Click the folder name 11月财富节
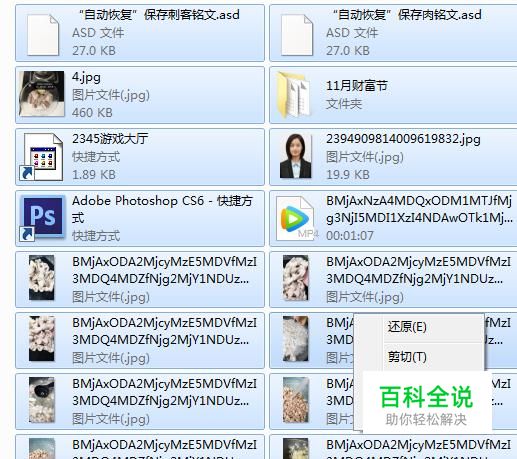517x459 pixels. click(x=357, y=86)
